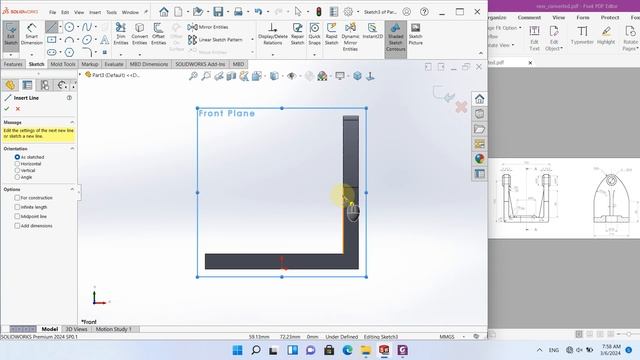Collapse the Message section
Image resolution: width=640 pixels, height=360 pixels.
72,122
